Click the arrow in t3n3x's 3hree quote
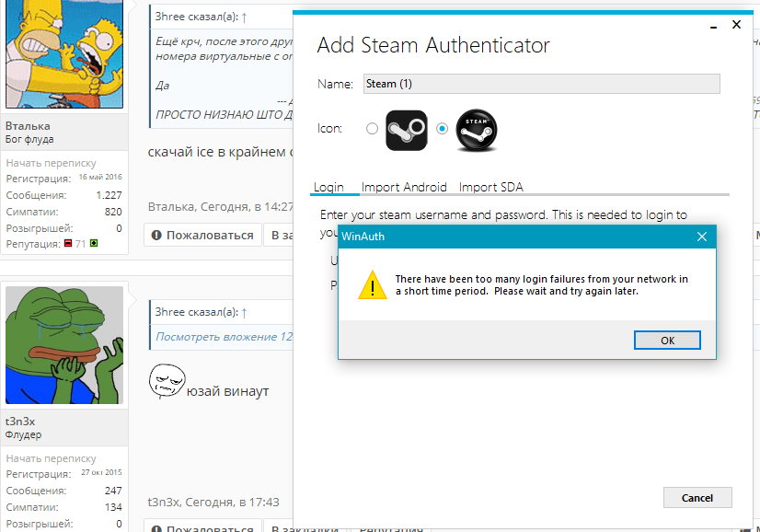 (245, 313)
